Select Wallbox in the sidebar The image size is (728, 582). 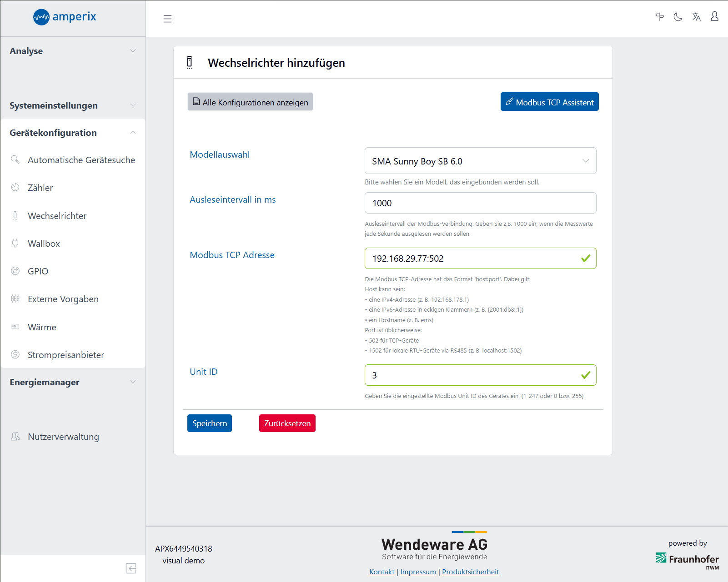[44, 244]
